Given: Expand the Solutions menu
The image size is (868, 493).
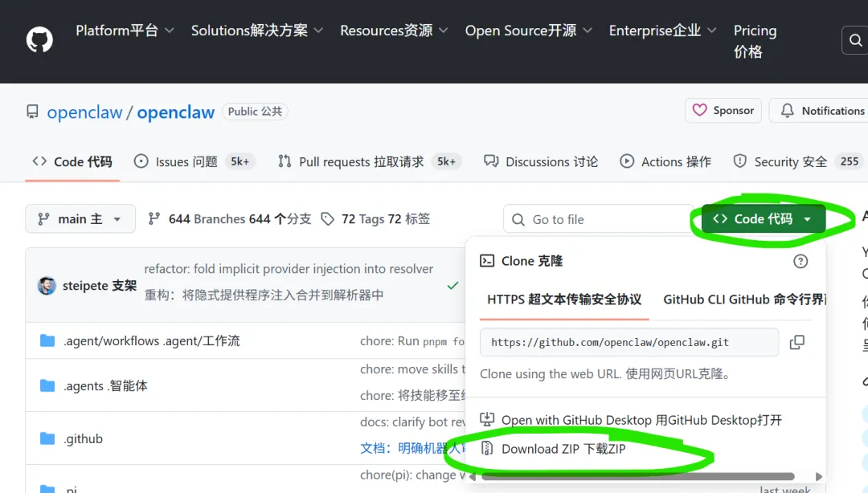Looking at the screenshot, I should pos(257,31).
